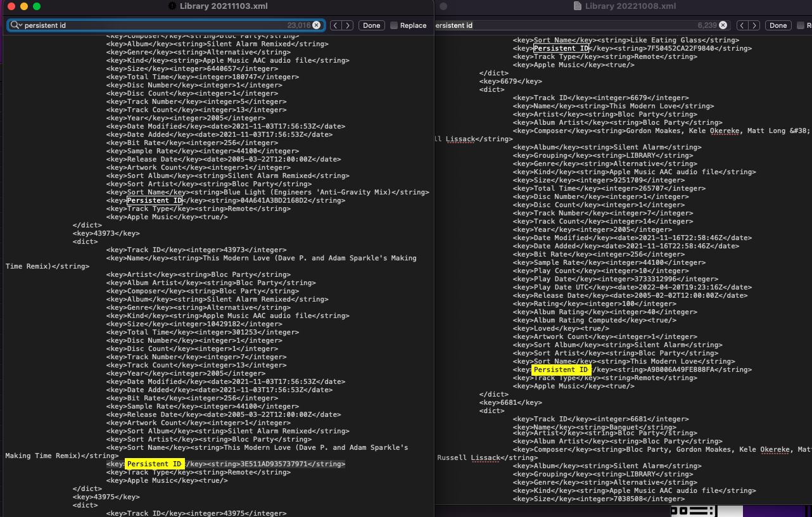The width and height of the screenshot is (812, 517).
Task: Click Done in the right find bar
Action: pos(778,25)
